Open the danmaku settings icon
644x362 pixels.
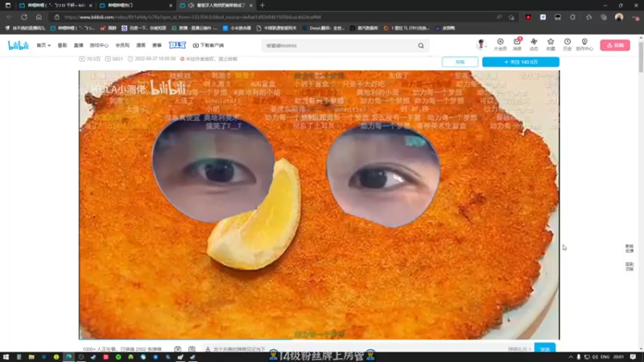click(x=192, y=349)
